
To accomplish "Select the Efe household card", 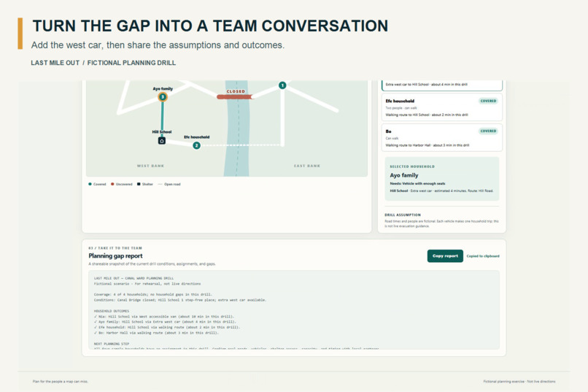I will pos(442,107).
